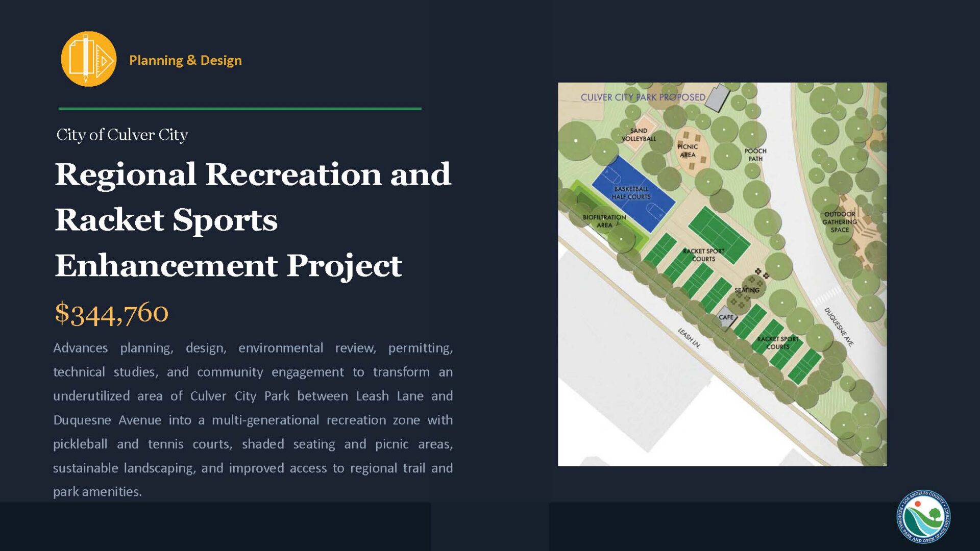Click the large upper racket sport court
The height and width of the screenshot is (551, 980).
pos(719,235)
